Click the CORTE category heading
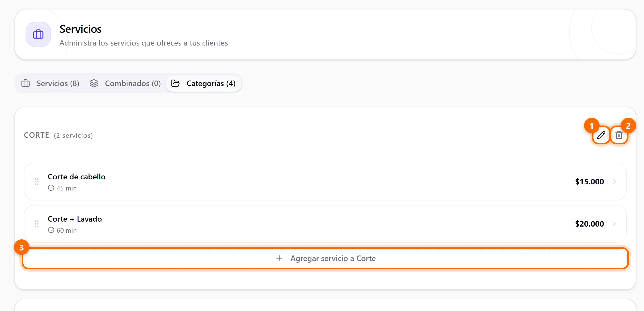Image resolution: width=644 pixels, height=311 pixels. tap(37, 135)
